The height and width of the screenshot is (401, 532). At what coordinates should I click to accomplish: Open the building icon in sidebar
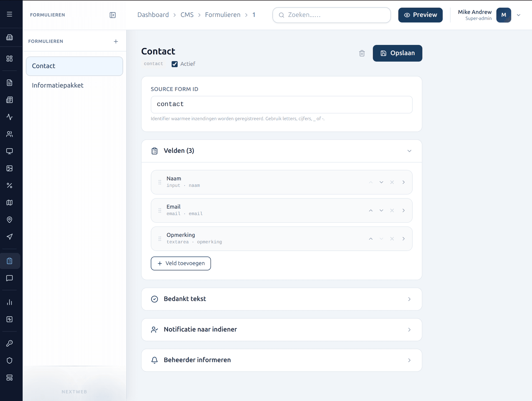[x=9, y=37]
